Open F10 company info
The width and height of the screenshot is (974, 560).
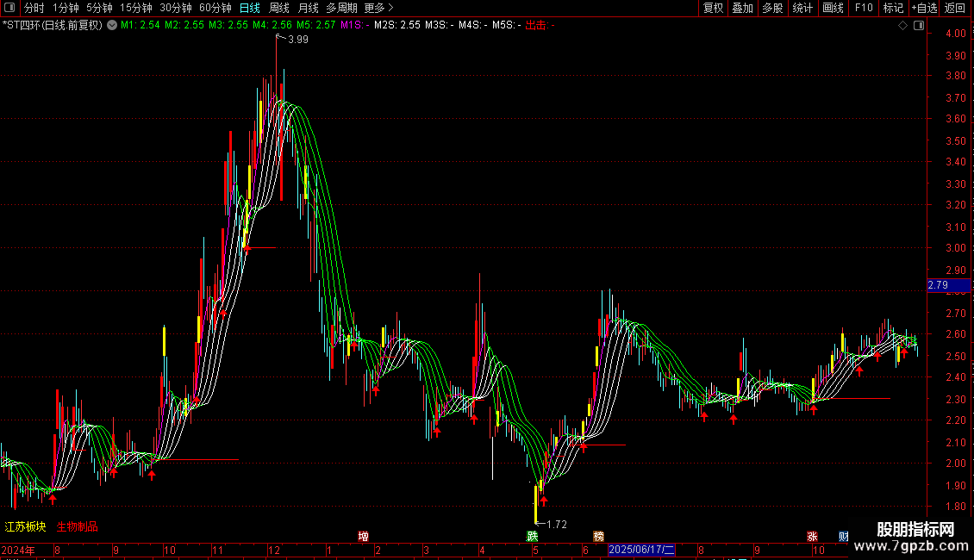pos(864,8)
